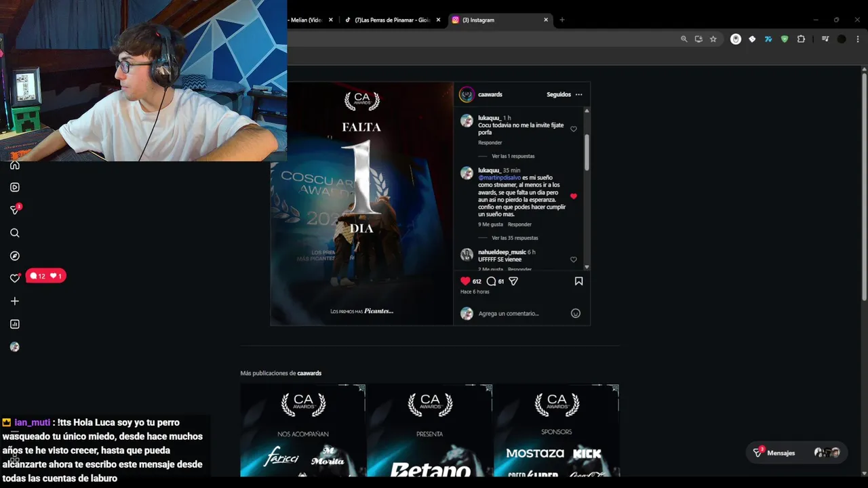868x488 pixels.
Task: Open 'Presenta Betano' post thumbnail
Action: (x=430, y=430)
